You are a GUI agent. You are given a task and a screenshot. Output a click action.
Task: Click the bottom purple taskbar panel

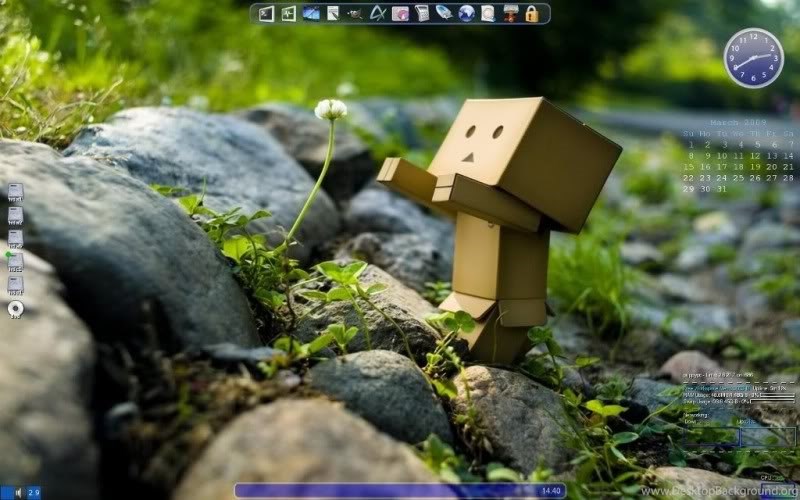point(400,491)
